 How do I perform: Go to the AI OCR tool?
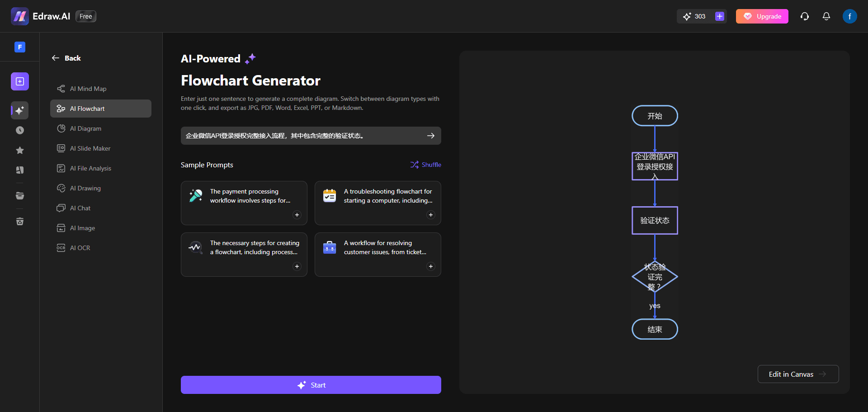coord(80,248)
